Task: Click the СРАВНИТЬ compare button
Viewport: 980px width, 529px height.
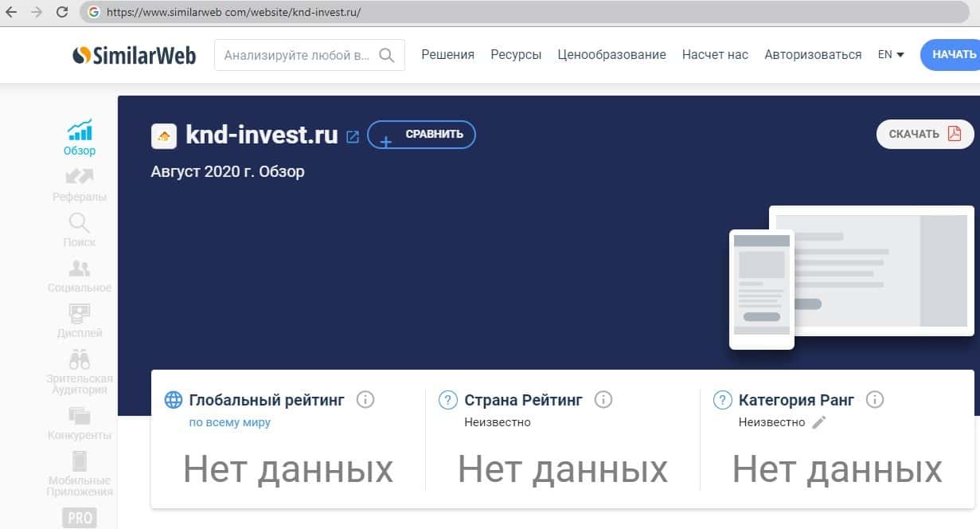Action: tap(421, 135)
